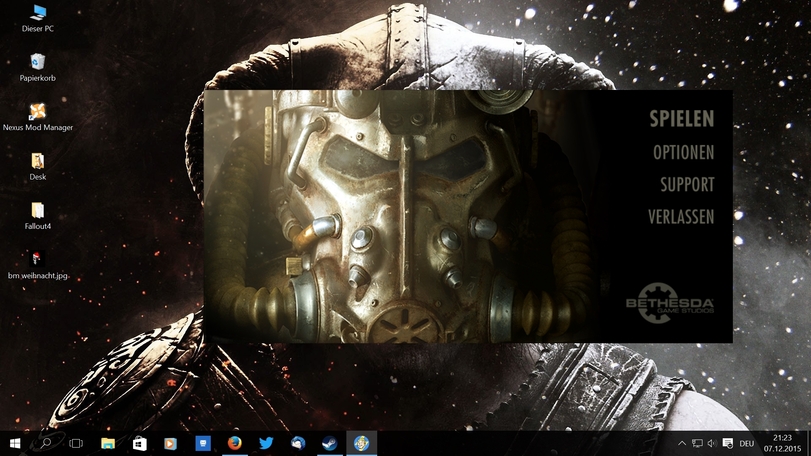Open taskbar search magnifier

click(x=46, y=443)
